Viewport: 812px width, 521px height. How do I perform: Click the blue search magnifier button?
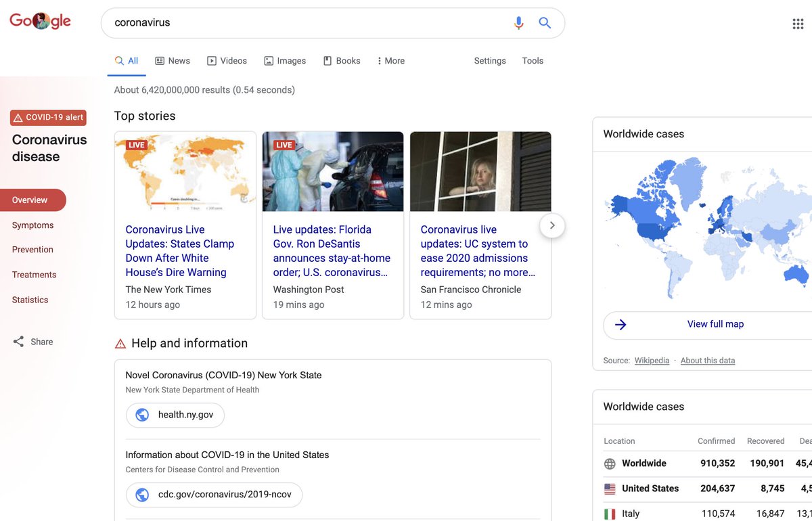(x=545, y=23)
